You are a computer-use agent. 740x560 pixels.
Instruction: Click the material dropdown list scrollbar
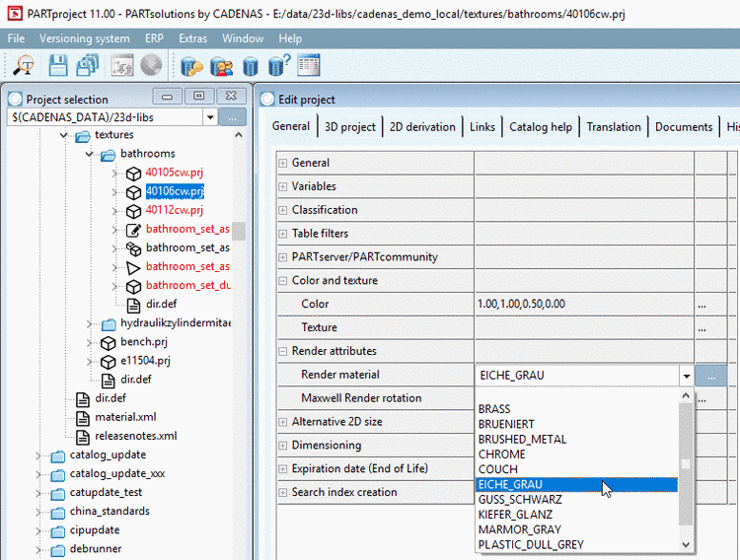point(686,466)
